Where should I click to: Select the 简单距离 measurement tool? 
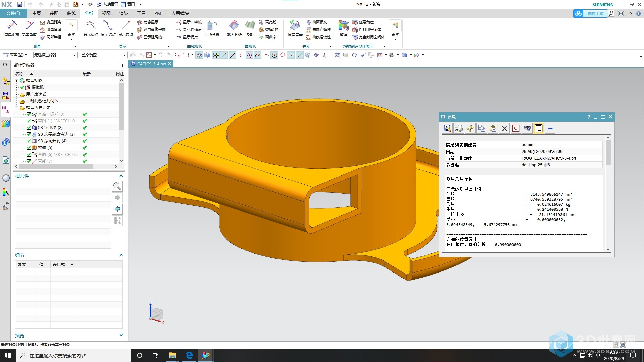11,28
